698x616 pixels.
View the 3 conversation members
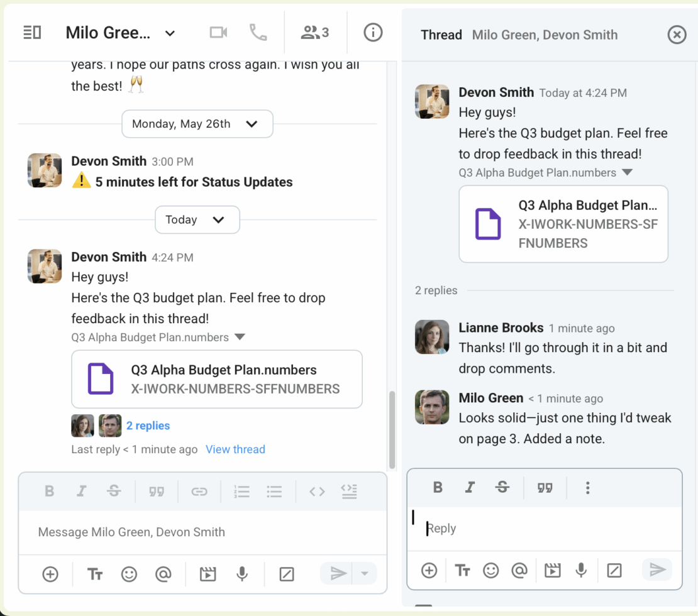click(314, 33)
